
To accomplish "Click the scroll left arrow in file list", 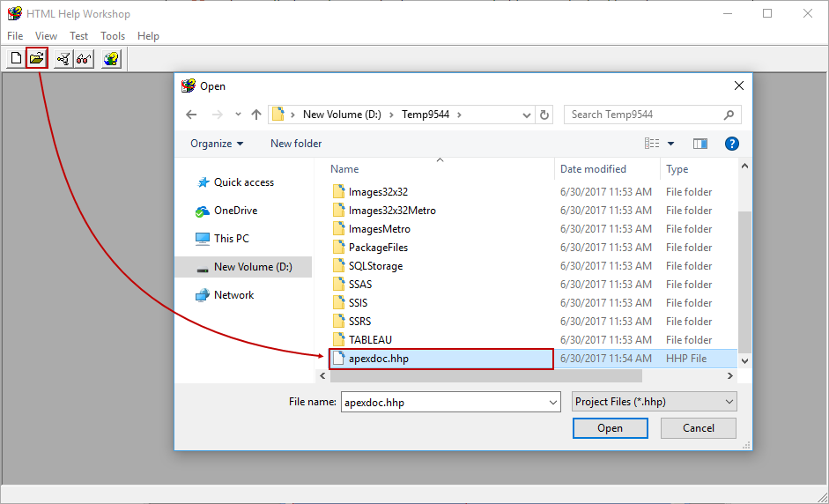I will (322, 376).
